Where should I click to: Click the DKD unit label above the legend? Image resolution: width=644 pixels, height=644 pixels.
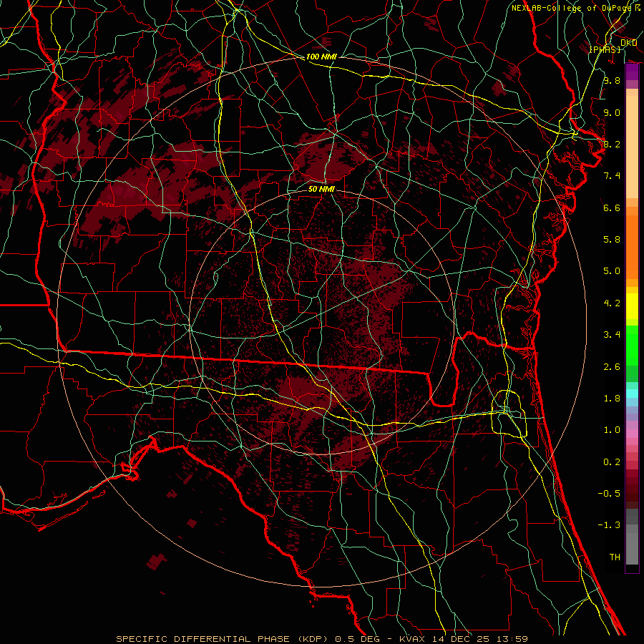628,42
